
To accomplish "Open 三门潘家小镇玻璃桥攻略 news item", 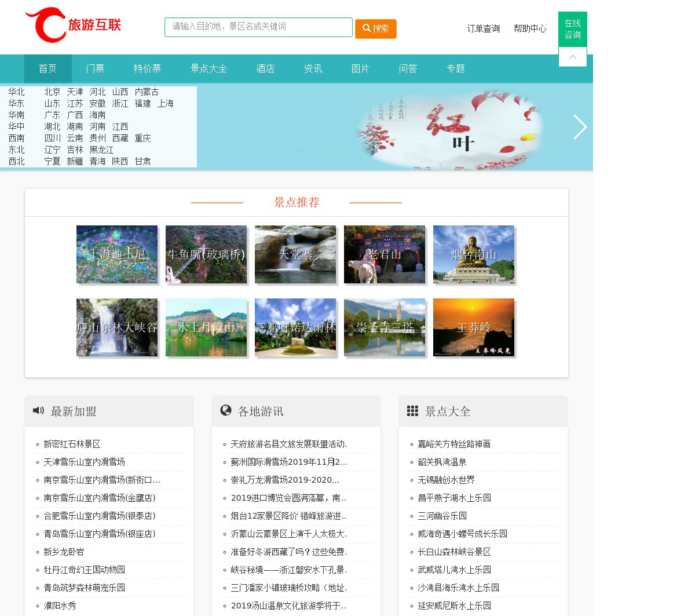I will [x=289, y=588].
